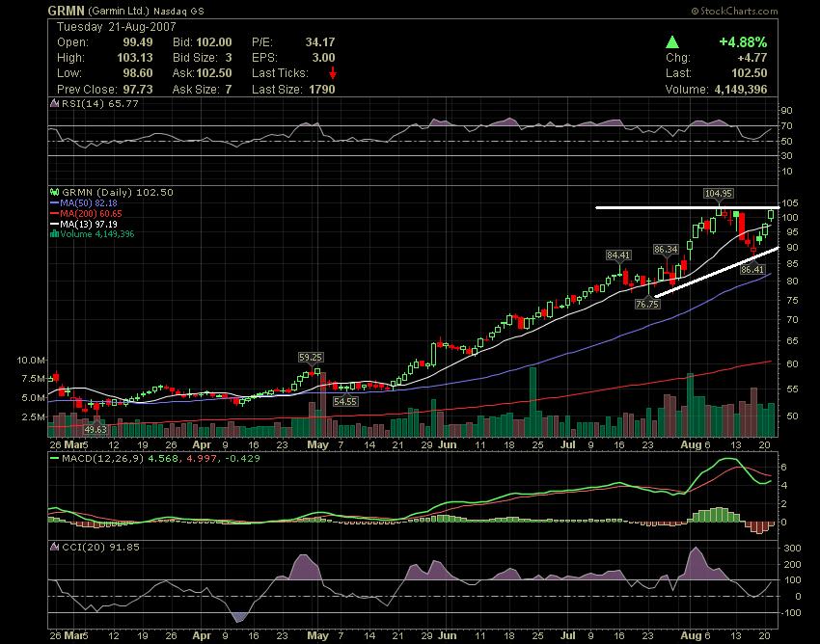Image resolution: width=820 pixels, height=644 pixels.
Task: Click the red MA(200) legend line
Action: click(x=54, y=213)
